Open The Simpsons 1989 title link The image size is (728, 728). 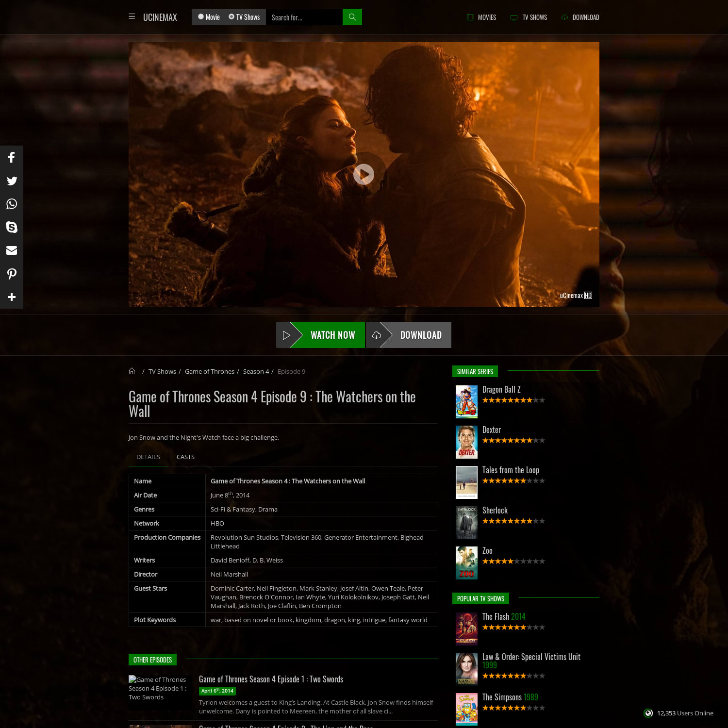click(510, 697)
